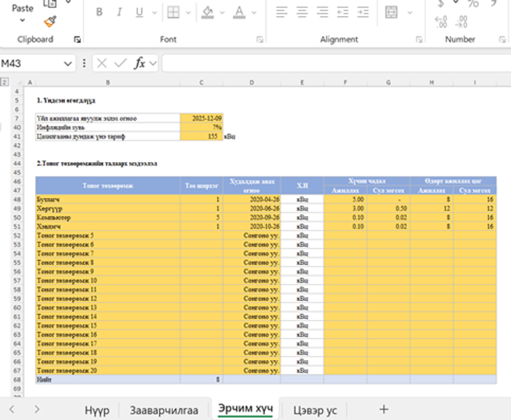Click the Merge cells icon
Screen dimensions: 511x420
[391, 12]
